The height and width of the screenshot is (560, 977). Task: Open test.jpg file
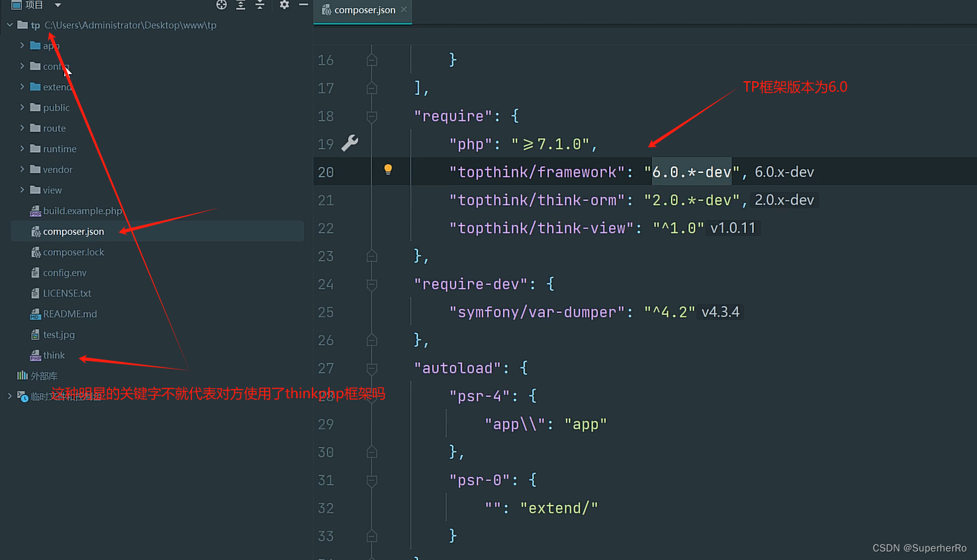pos(59,335)
